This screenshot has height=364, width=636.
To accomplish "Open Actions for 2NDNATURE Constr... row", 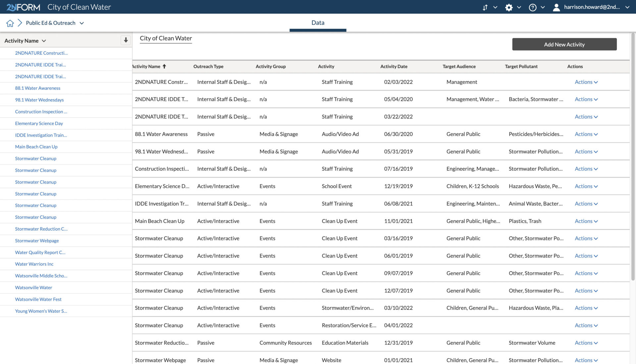I will click(586, 82).
